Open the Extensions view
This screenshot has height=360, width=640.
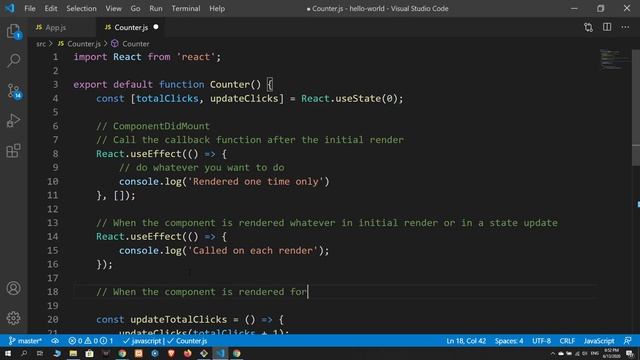tap(13, 151)
